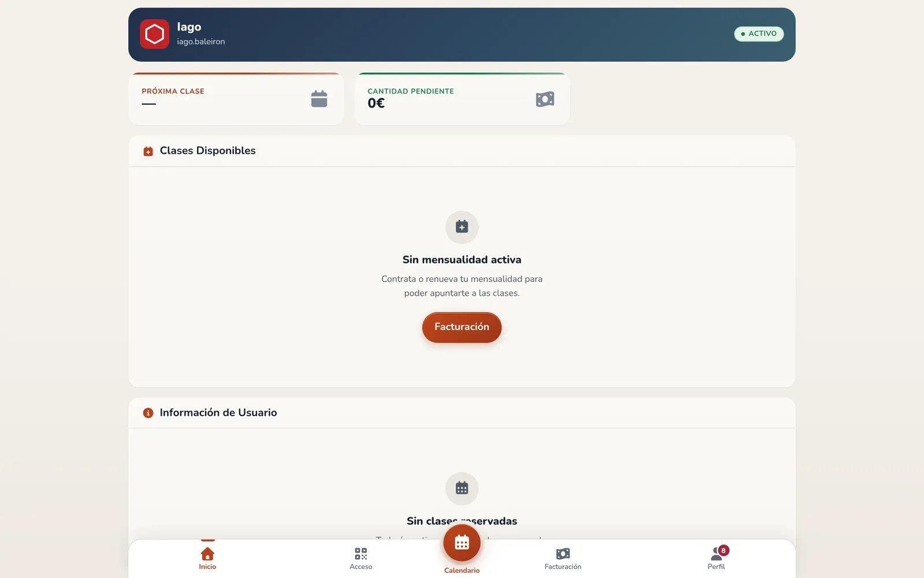The height and width of the screenshot is (578, 924).
Task: Click the name Iago in header
Action: coord(189,27)
